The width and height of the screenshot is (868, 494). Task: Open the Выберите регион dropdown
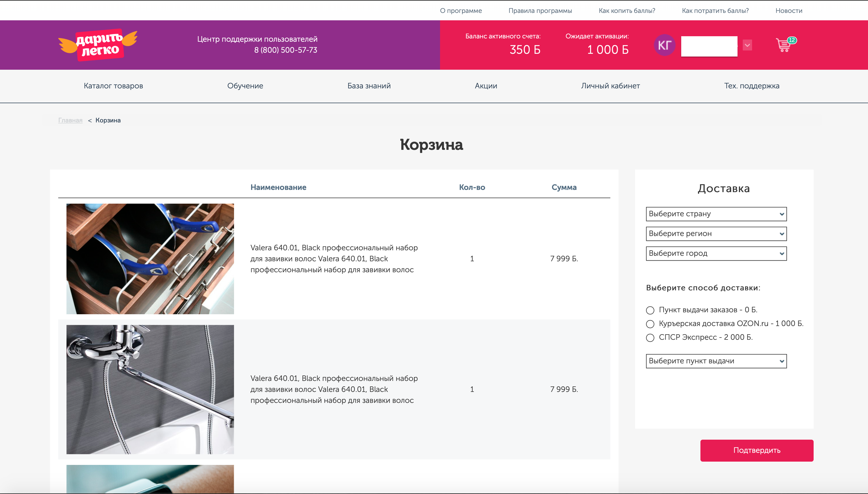(716, 234)
